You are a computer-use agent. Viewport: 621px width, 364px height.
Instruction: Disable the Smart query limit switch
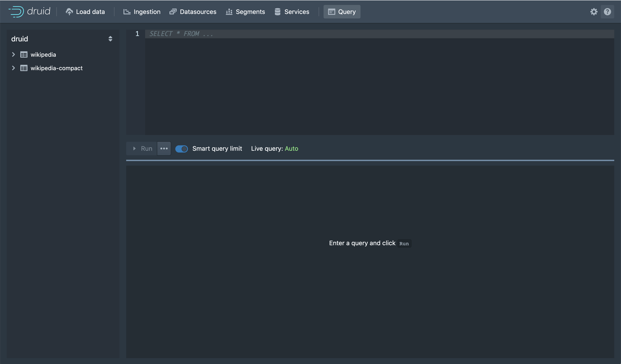[181, 149]
